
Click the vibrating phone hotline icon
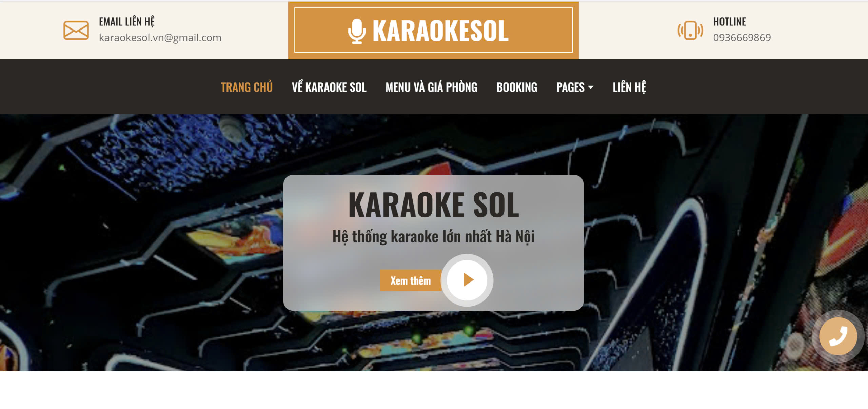click(x=690, y=30)
